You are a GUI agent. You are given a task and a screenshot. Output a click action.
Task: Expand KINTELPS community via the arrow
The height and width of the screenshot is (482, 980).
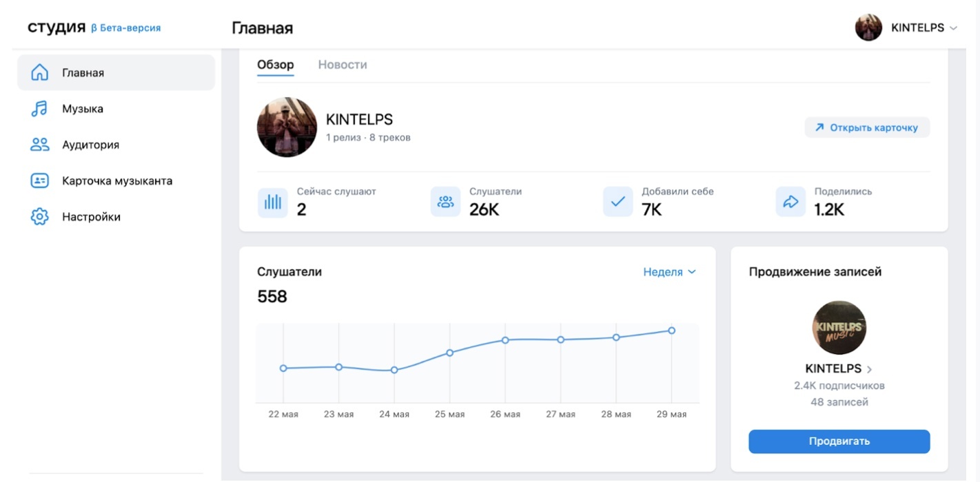(870, 369)
